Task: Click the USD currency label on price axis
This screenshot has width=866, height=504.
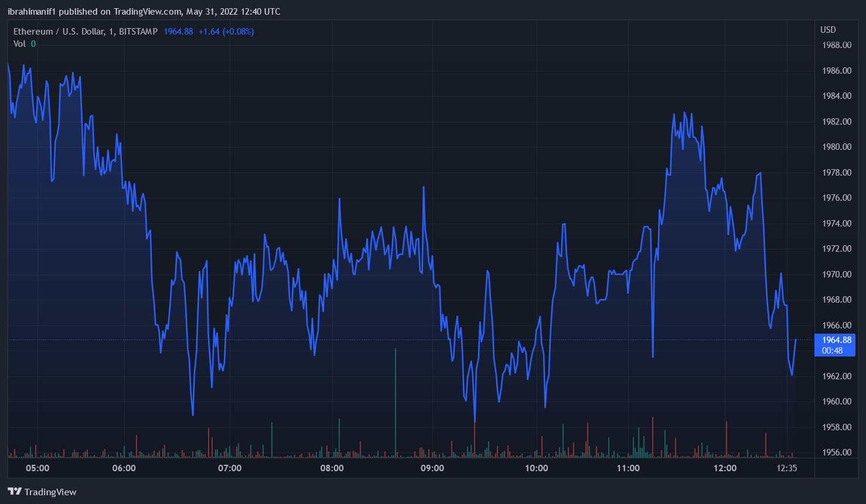Action: coord(828,30)
